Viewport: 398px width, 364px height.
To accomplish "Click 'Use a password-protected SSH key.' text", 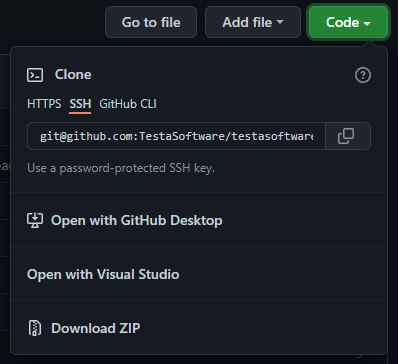I will pyautogui.click(x=121, y=168).
